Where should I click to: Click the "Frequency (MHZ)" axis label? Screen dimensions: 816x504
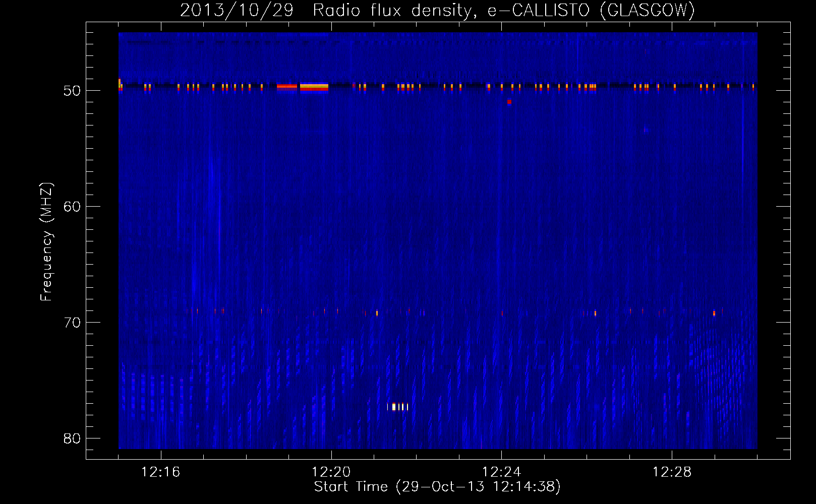(46, 242)
